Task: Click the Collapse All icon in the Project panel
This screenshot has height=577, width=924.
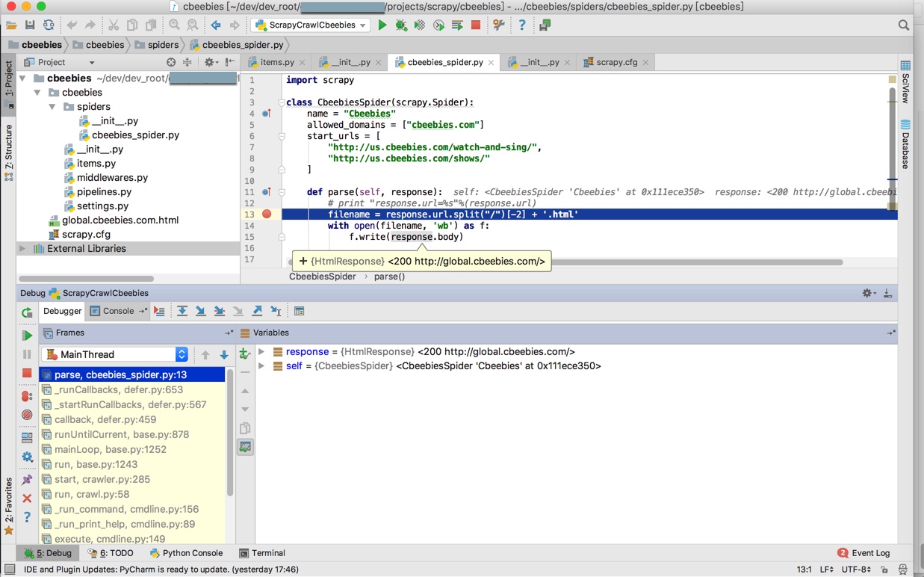Action: (187, 63)
